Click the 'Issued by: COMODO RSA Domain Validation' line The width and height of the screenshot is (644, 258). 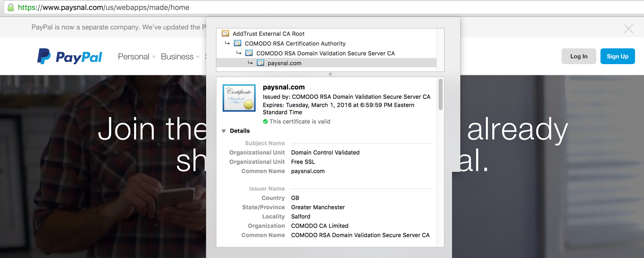pyautogui.click(x=347, y=97)
